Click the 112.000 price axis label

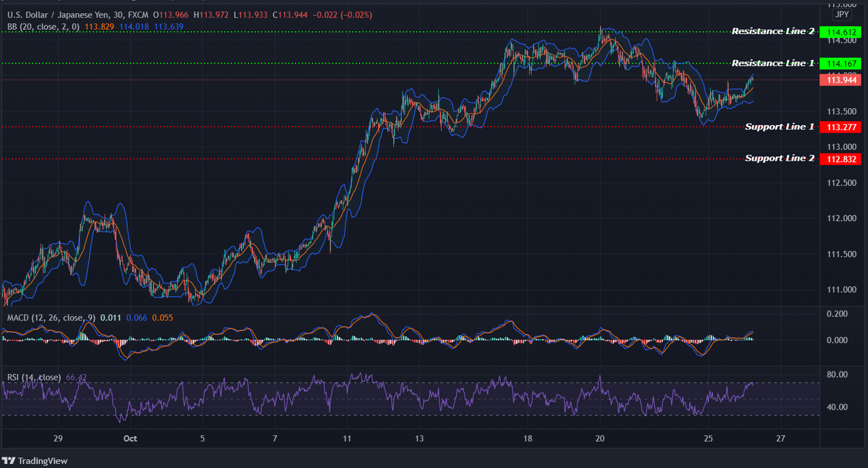tap(841, 218)
